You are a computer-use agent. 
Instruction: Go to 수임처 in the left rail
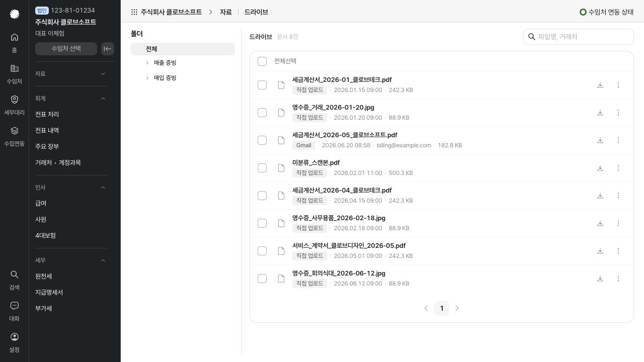(x=14, y=74)
